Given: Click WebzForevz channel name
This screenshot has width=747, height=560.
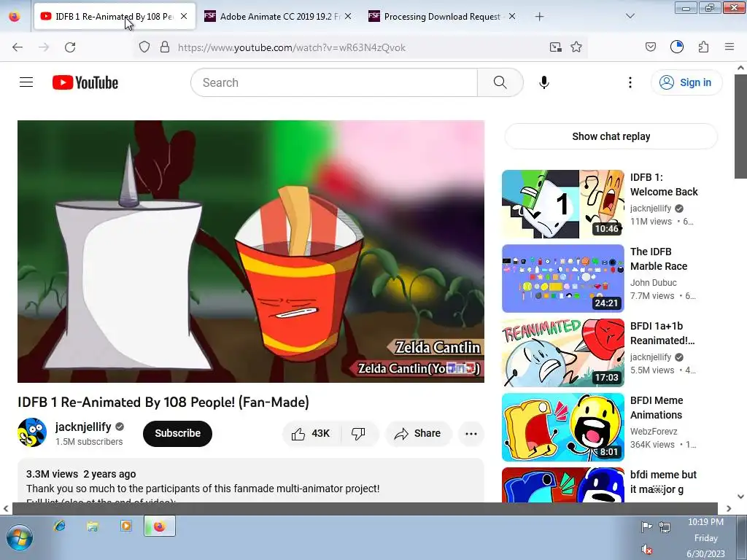Looking at the screenshot, I should tap(654, 431).
